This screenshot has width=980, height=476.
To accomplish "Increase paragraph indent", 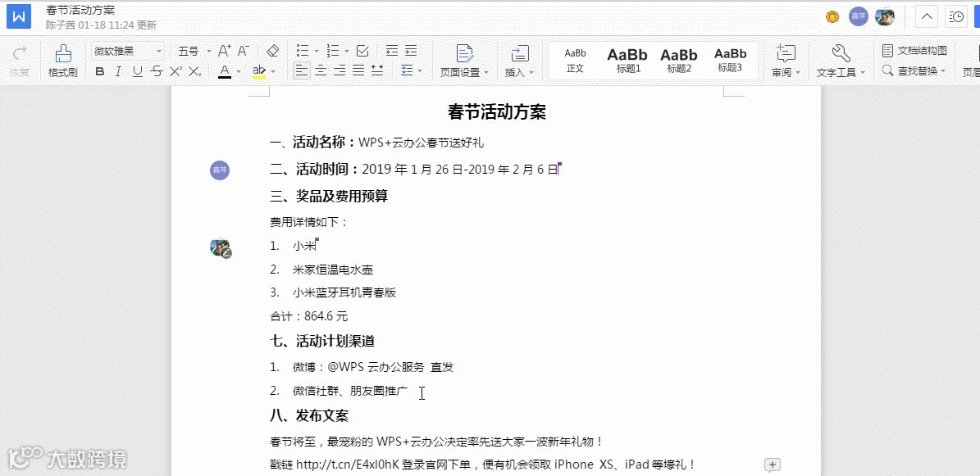I will [x=411, y=51].
